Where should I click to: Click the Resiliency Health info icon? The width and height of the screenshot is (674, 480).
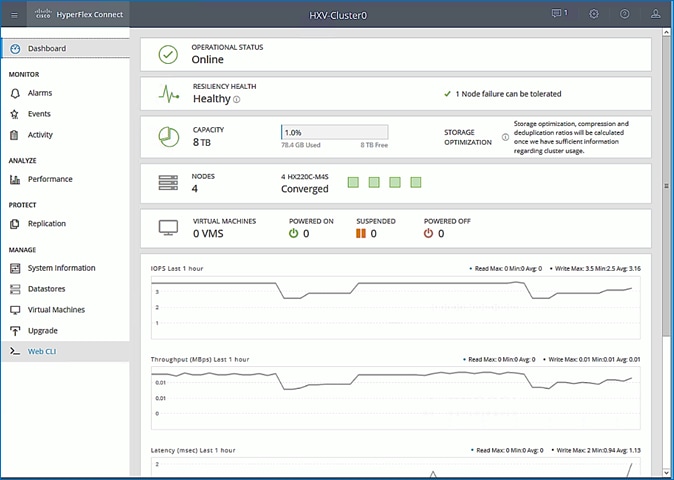pos(237,100)
